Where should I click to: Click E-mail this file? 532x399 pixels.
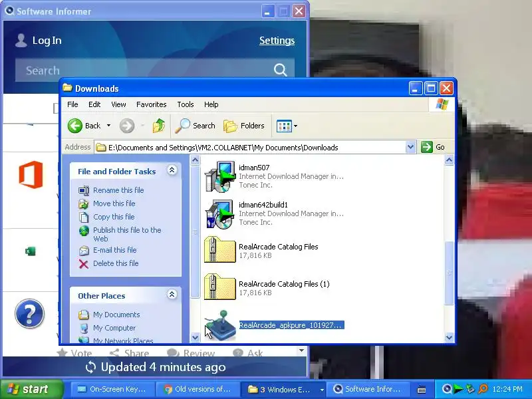coord(114,250)
